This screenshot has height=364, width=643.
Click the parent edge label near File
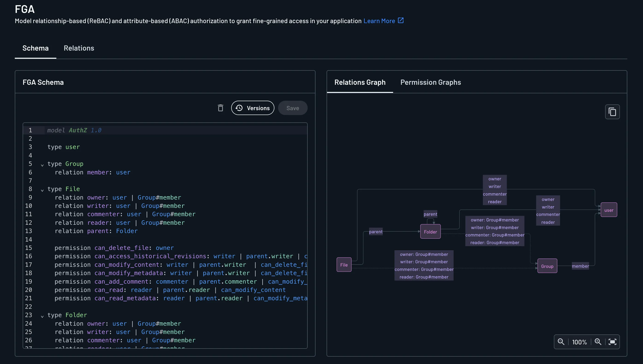point(376,231)
